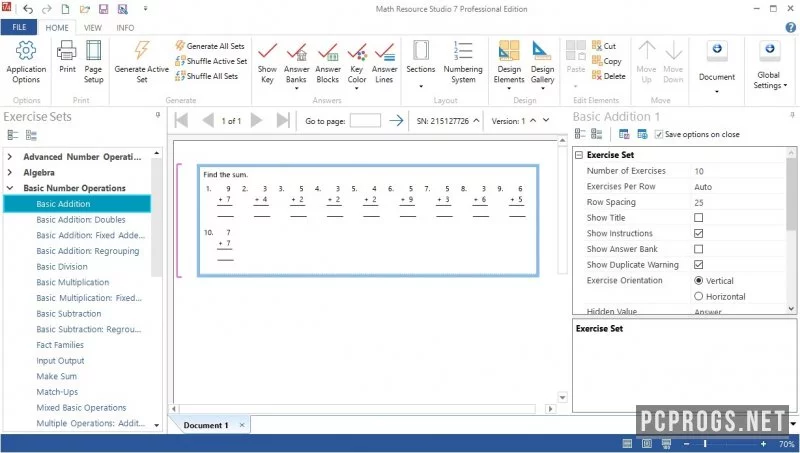
Task: Select Basic Division exercise
Action: [62, 266]
